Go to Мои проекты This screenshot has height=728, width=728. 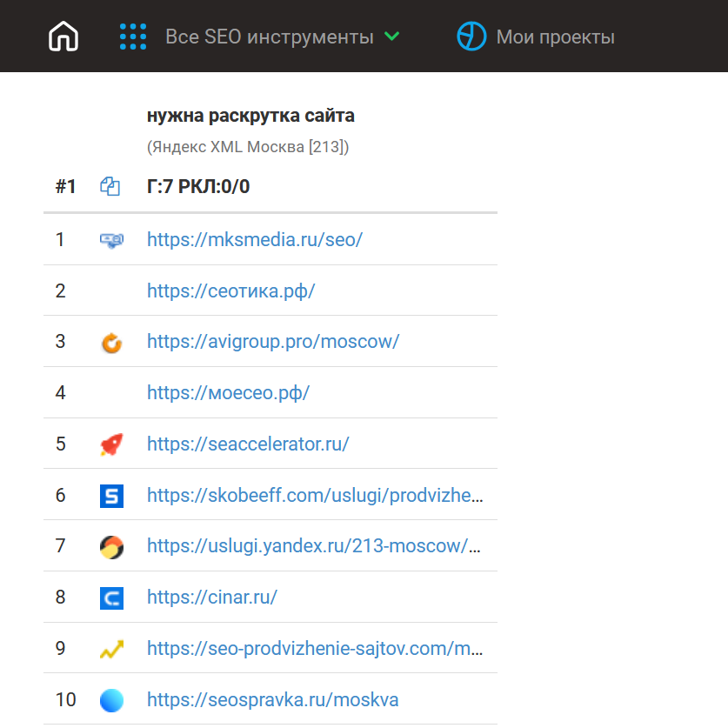555,37
